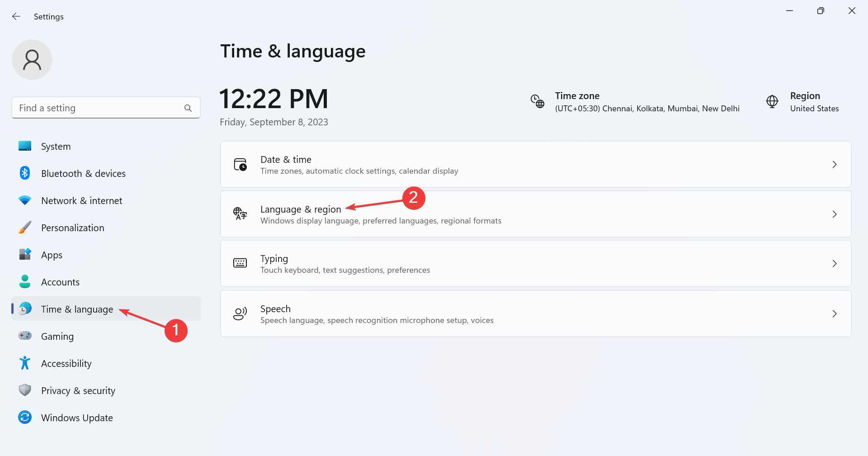
Task: Open Windows Update page
Action: coord(106,418)
